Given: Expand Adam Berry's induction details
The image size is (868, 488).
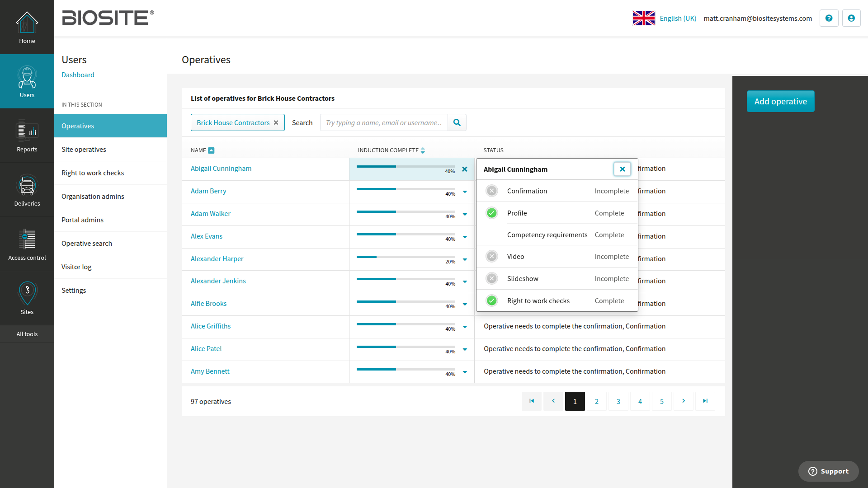Looking at the screenshot, I should point(465,192).
